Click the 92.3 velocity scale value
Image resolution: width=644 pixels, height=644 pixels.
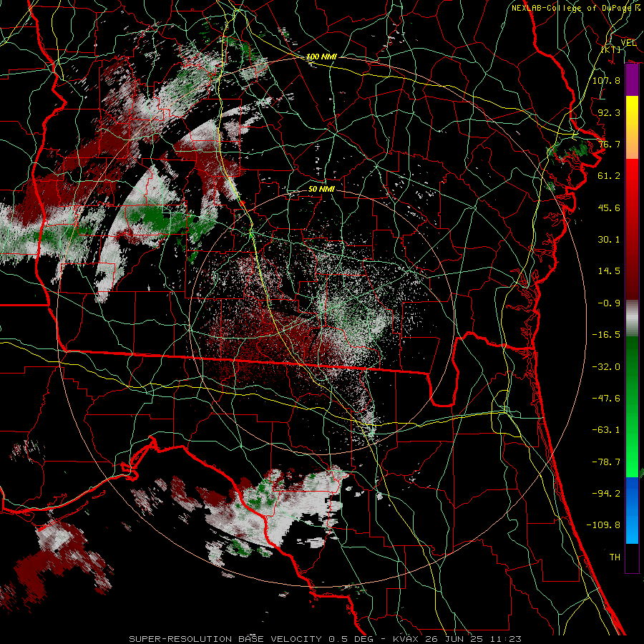609,112
